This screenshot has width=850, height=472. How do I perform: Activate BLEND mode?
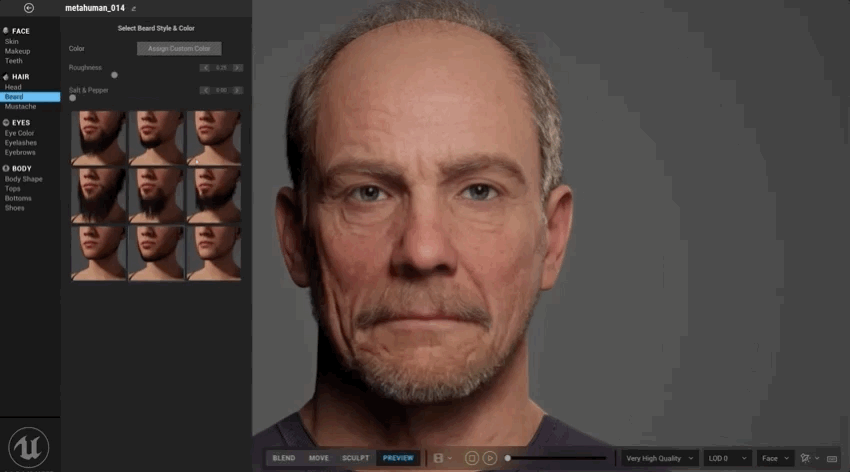pos(284,458)
